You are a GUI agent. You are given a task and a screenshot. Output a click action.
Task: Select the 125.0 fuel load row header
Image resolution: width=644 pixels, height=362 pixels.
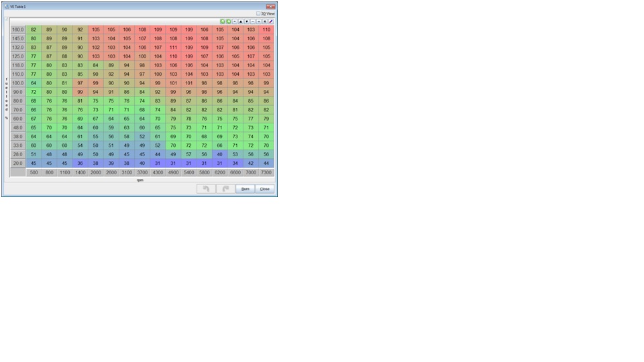tap(17, 56)
